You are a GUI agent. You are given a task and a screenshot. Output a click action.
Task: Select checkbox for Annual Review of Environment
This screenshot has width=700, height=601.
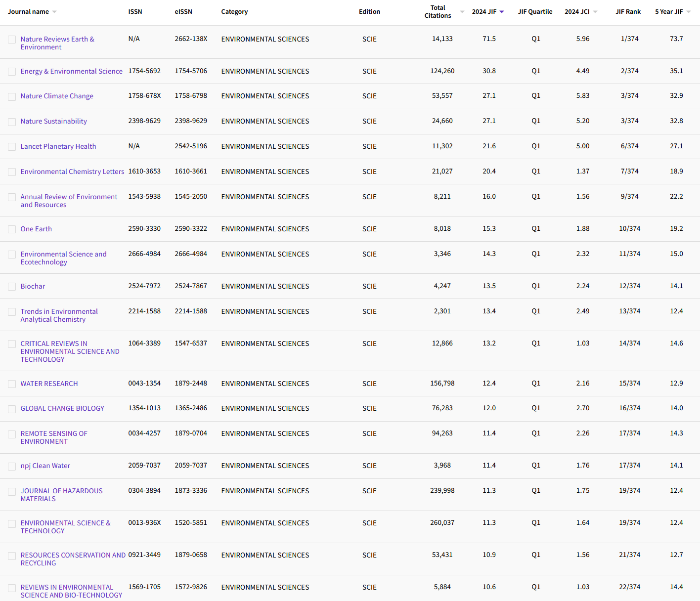pos(12,197)
